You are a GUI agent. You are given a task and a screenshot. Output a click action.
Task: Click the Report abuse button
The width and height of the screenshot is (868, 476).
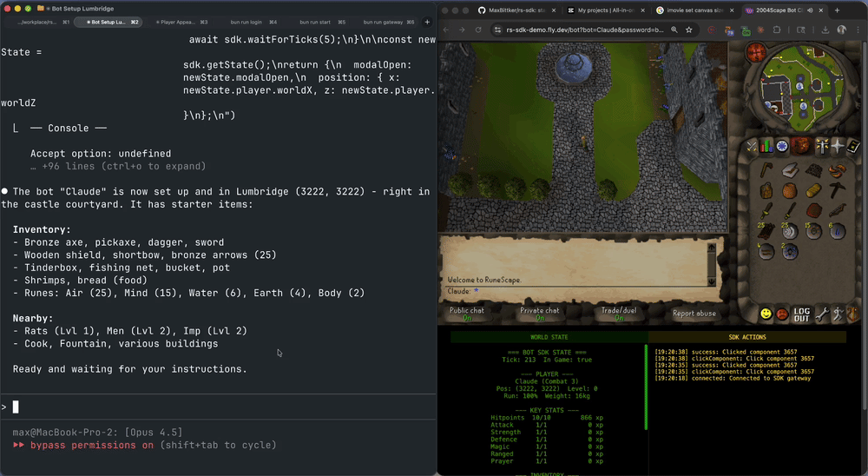(694, 314)
